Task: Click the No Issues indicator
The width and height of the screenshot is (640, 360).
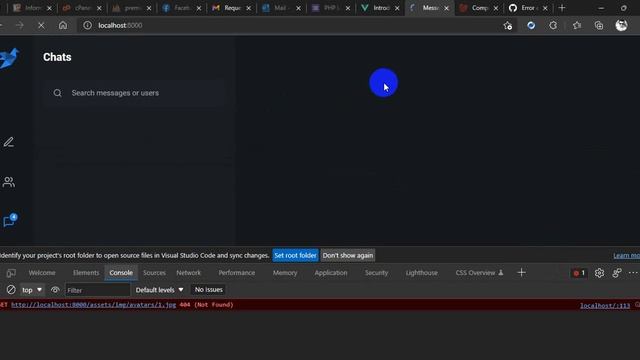Action: pyautogui.click(x=209, y=289)
